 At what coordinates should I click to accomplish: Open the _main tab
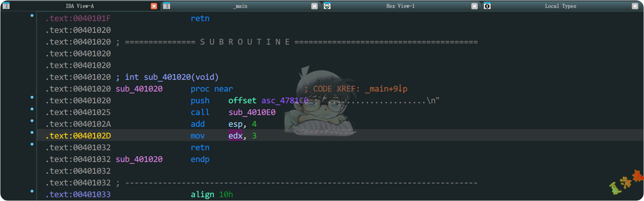240,6
